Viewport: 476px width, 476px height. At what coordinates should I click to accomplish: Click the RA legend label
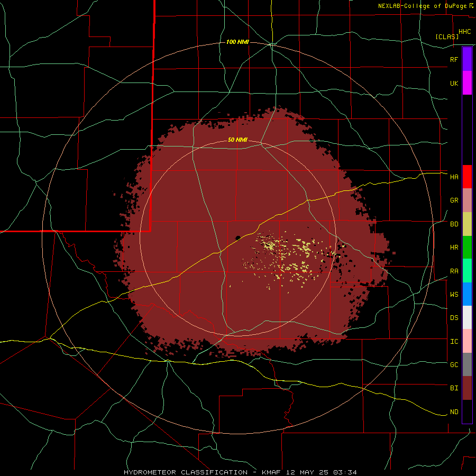454,271
